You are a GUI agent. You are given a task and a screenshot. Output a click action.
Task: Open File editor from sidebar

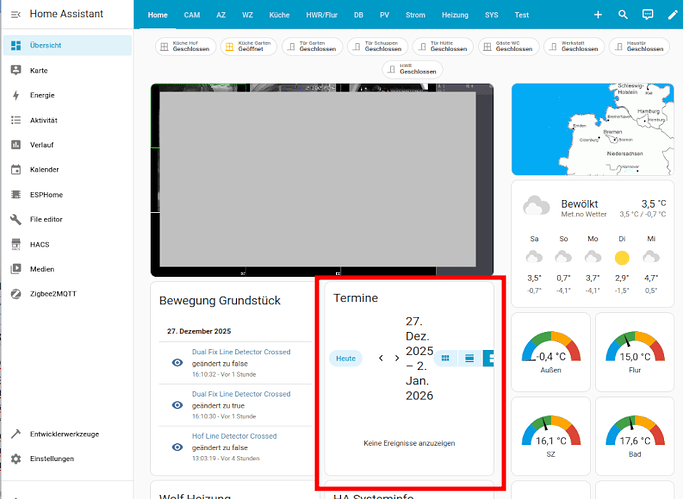point(67,219)
